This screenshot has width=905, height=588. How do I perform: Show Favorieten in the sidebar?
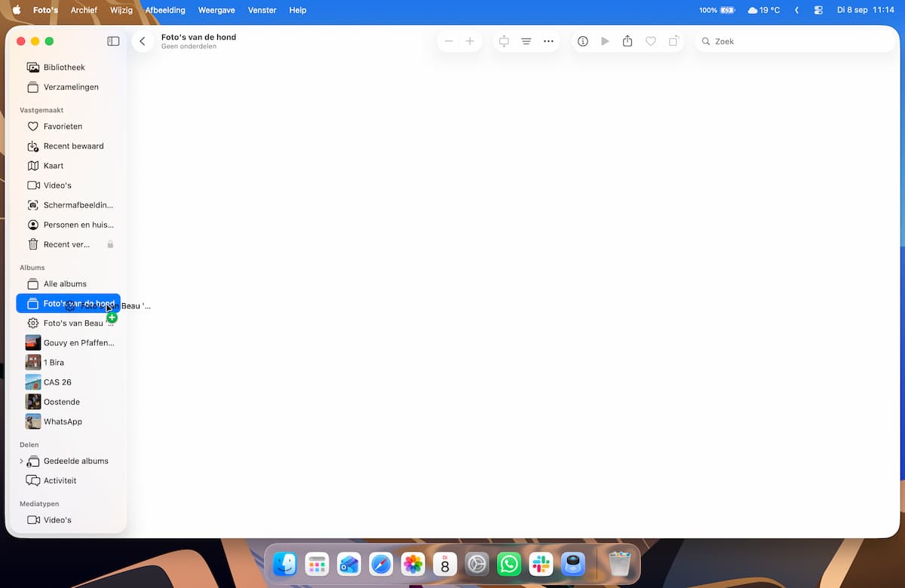point(68,127)
